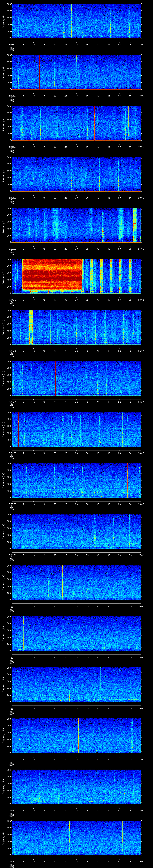Click the '13:23:00' start time label

click(x=12, y=402)
